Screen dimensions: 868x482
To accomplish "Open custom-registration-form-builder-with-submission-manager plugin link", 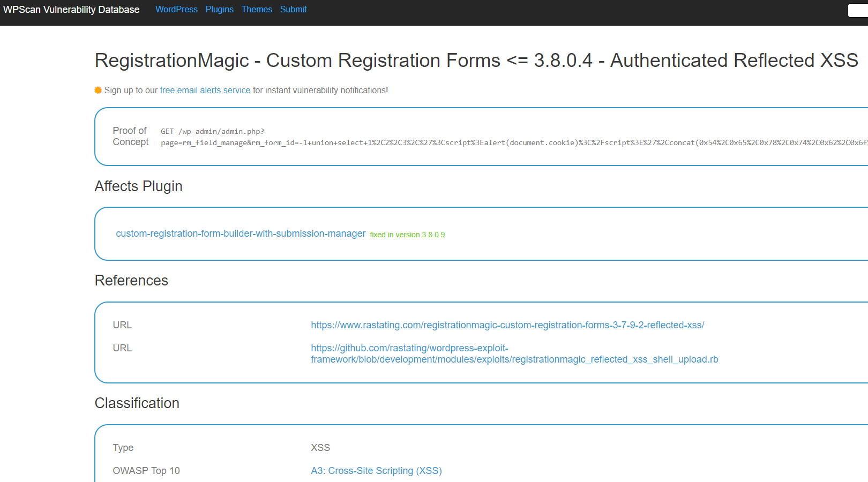I will [241, 234].
